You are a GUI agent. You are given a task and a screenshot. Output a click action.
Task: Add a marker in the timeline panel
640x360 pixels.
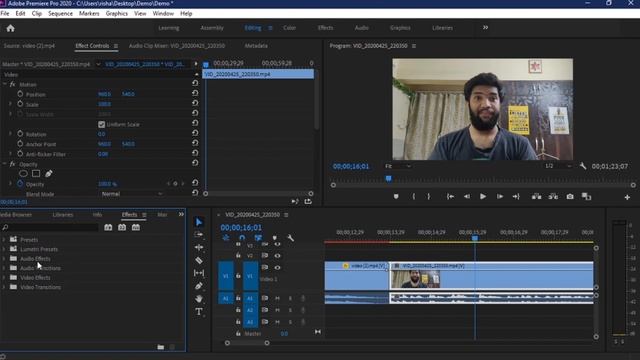274,238
